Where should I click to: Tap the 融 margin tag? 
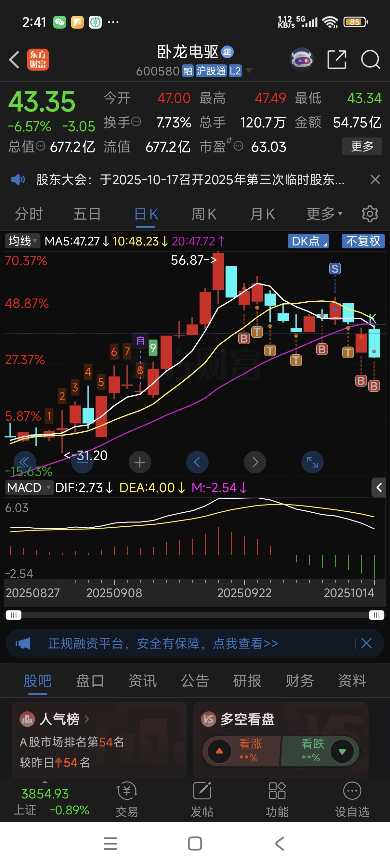pos(188,71)
